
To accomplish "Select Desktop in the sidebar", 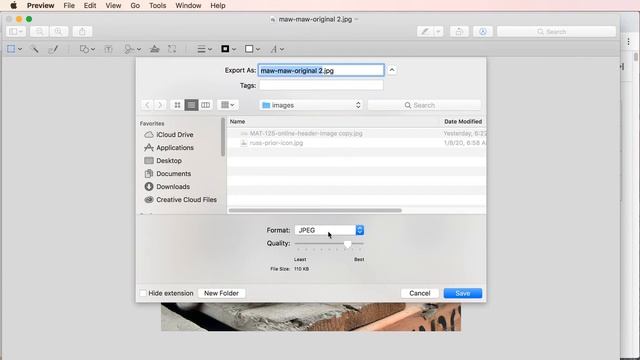I will 163,161.
